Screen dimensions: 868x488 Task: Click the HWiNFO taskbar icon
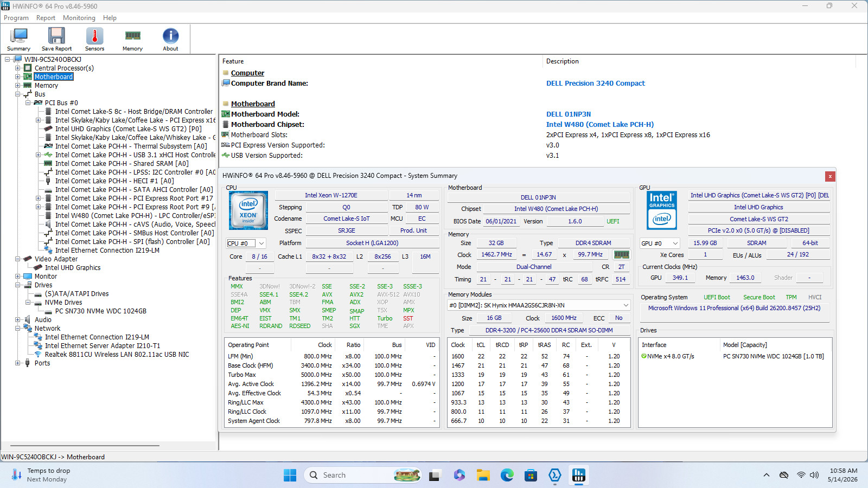579,475
